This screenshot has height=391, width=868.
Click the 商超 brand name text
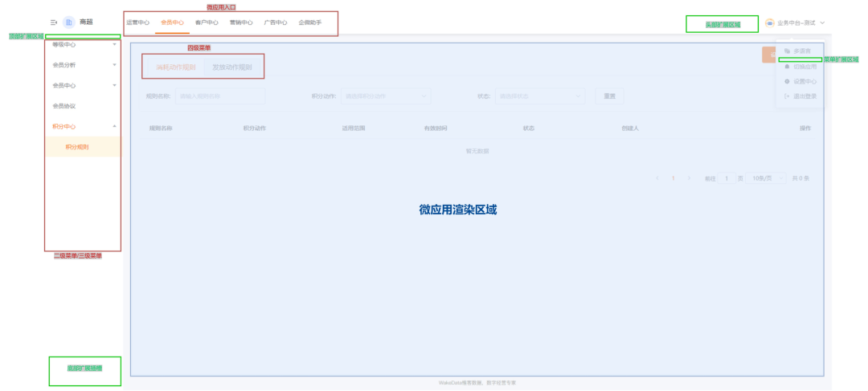point(86,22)
